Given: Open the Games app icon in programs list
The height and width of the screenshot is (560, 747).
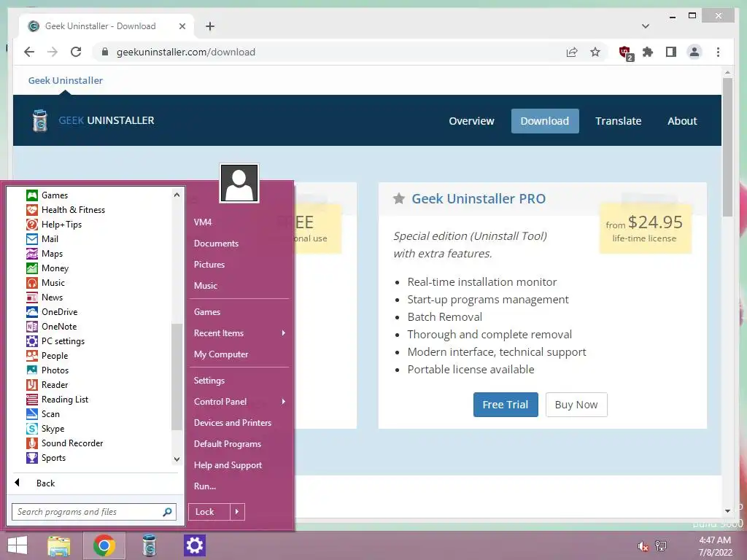Looking at the screenshot, I should [x=32, y=195].
